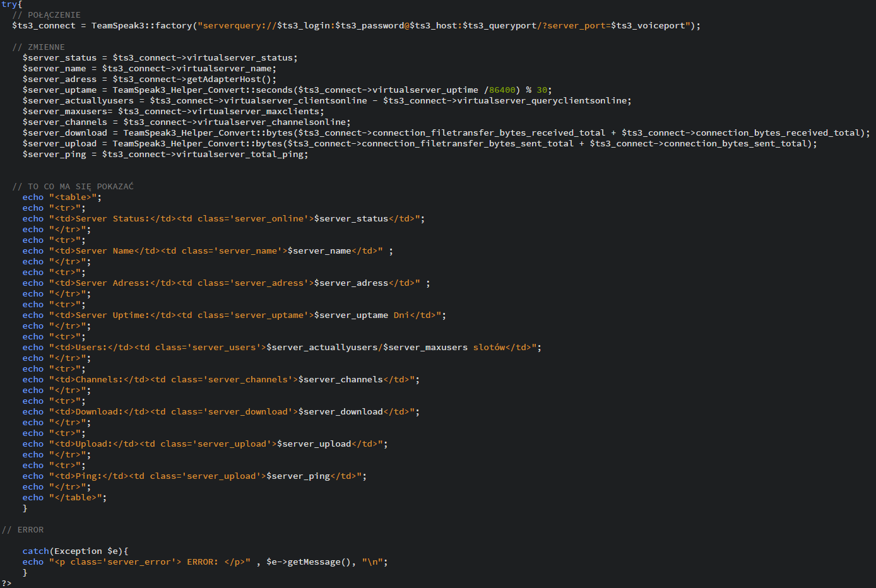Click the POŁĄCZENIE comment line
Screen dimensions: 876x588
54,15
